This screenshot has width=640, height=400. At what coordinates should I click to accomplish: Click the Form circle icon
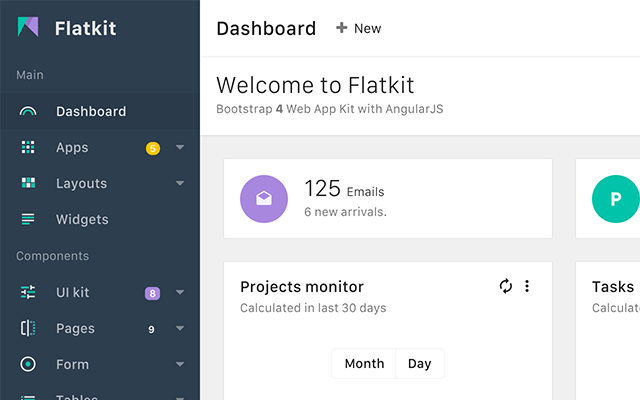tap(28, 365)
